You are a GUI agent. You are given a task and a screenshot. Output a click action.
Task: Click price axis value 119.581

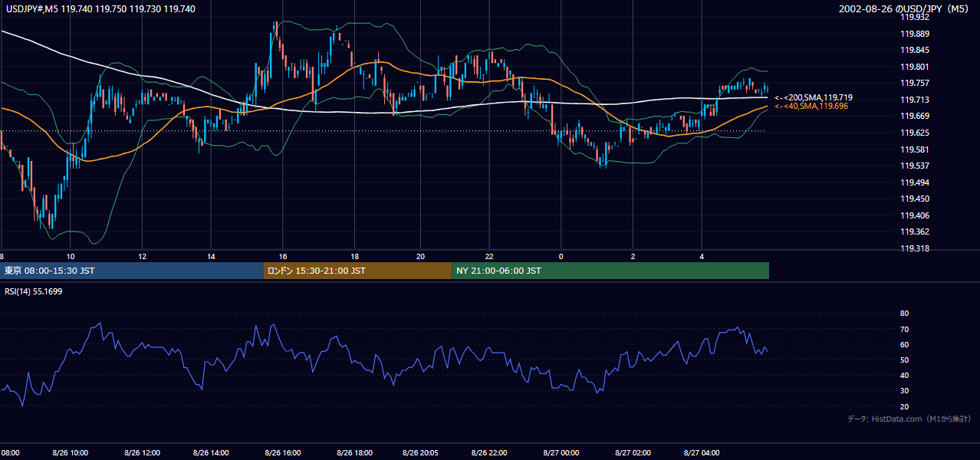pos(914,149)
